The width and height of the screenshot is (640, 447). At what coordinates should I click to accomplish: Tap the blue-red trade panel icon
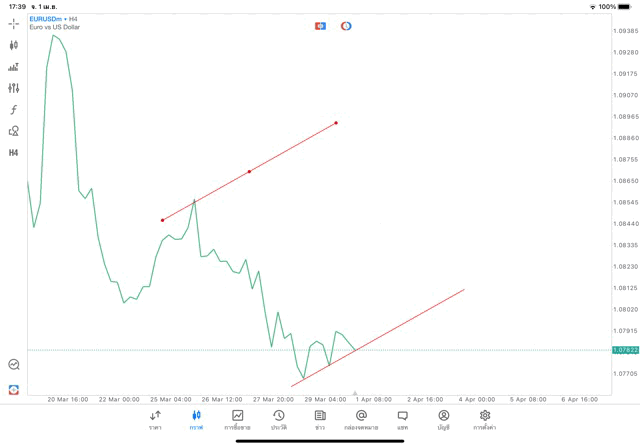[x=320, y=26]
